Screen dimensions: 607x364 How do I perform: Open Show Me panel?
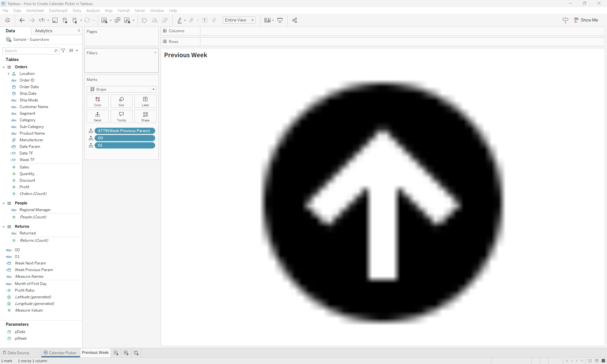point(587,20)
